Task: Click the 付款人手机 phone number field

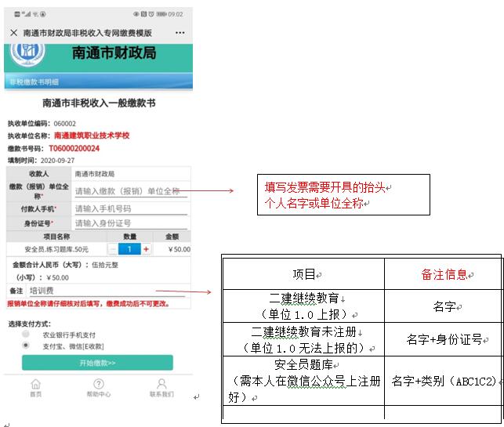Action: pos(129,209)
